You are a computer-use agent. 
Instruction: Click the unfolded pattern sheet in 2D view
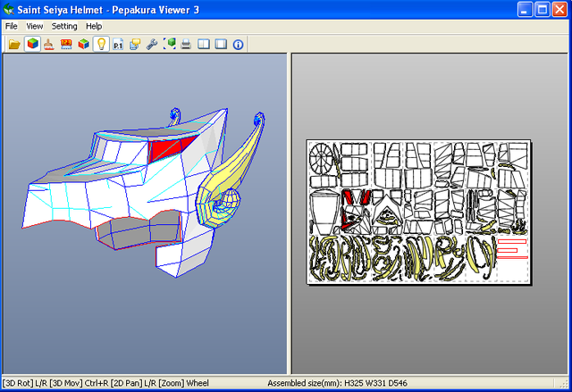pos(418,212)
